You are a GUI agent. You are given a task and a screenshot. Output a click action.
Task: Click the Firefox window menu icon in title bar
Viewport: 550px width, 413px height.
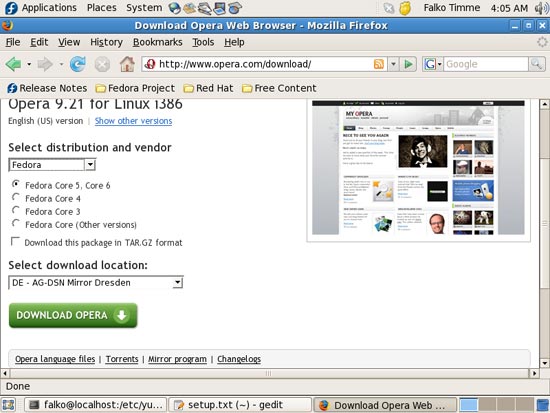[7, 26]
